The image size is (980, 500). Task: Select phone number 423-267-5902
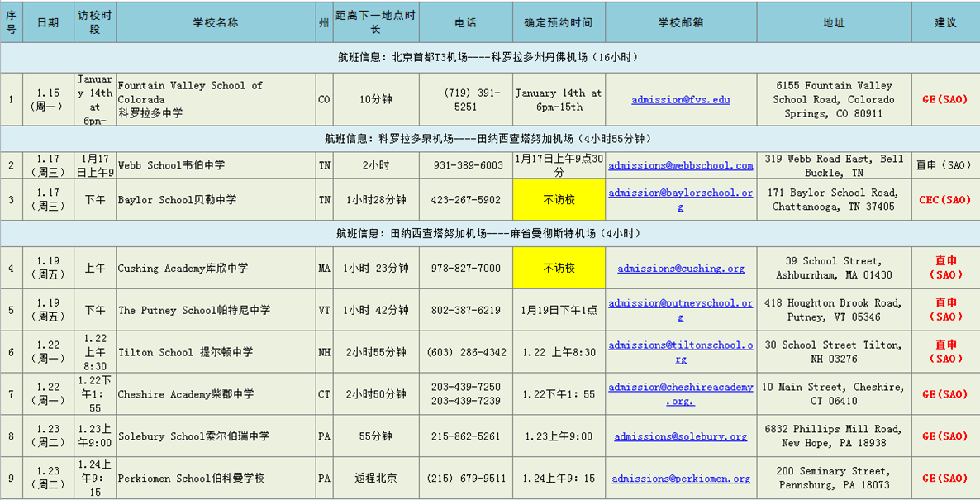[466, 199]
